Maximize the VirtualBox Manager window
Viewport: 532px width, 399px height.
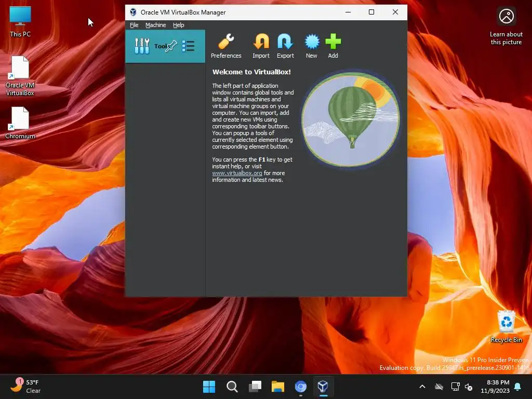(x=371, y=12)
